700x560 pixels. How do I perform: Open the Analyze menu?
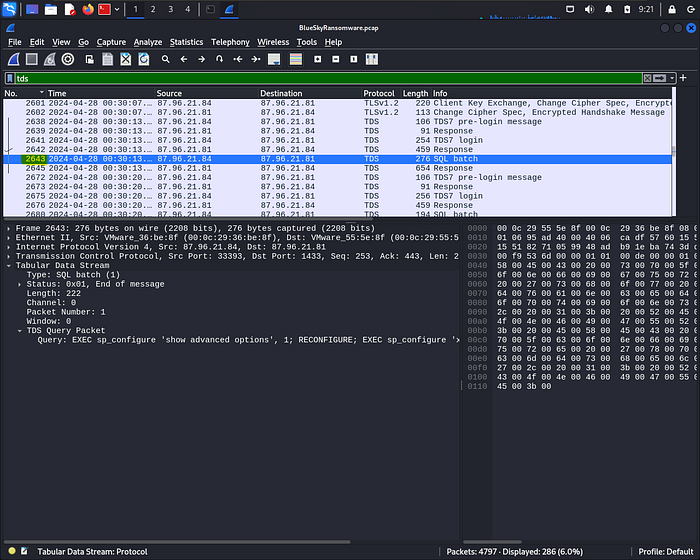point(148,42)
